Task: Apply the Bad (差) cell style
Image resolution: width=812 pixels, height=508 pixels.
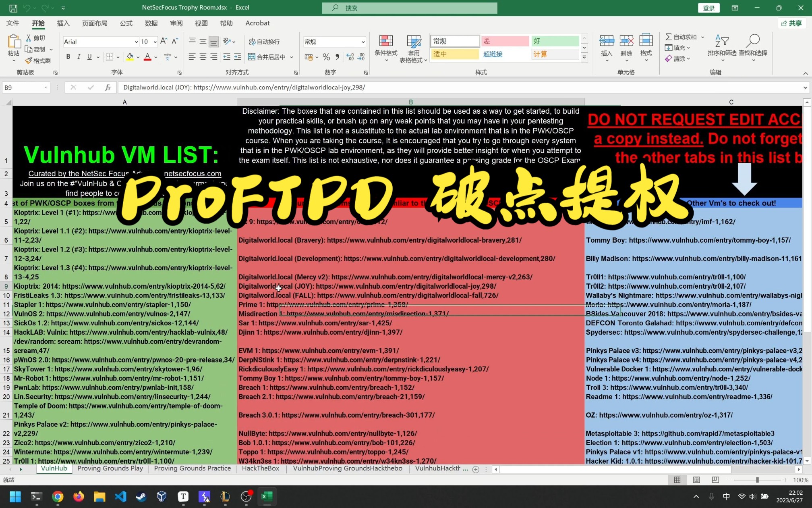Action: (505, 41)
